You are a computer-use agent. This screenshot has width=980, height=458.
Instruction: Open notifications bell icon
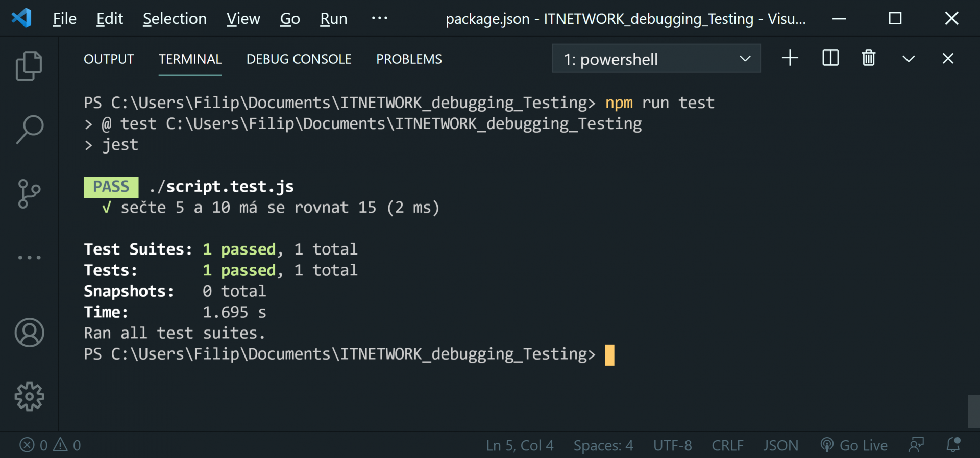pyautogui.click(x=953, y=445)
